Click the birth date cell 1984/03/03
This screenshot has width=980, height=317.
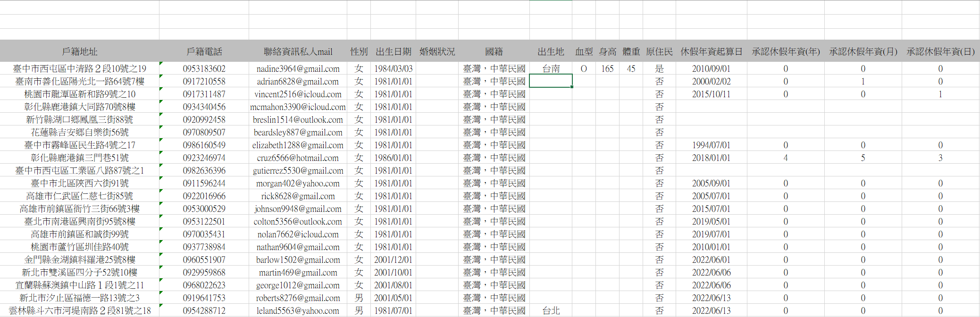(x=393, y=69)
